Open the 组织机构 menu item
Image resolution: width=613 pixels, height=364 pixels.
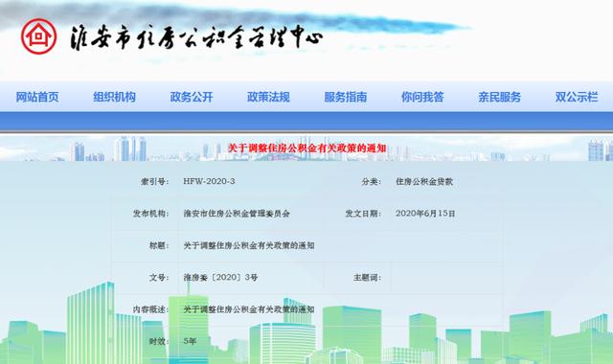coord(114,97)
